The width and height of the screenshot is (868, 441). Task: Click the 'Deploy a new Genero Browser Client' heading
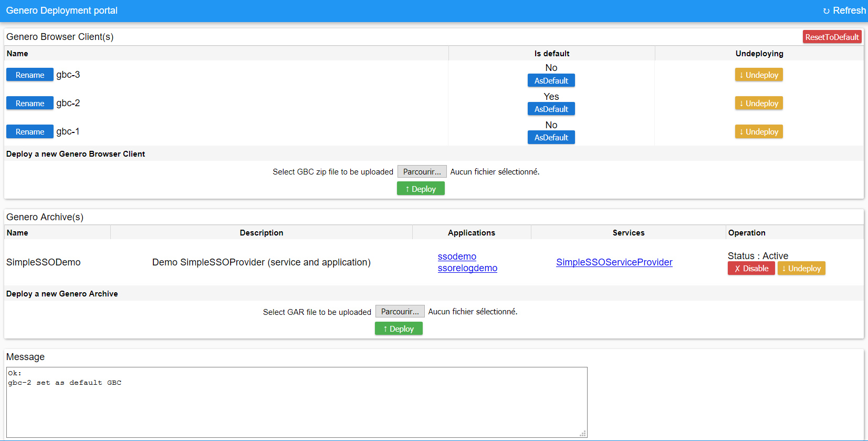tap(76, 154)
